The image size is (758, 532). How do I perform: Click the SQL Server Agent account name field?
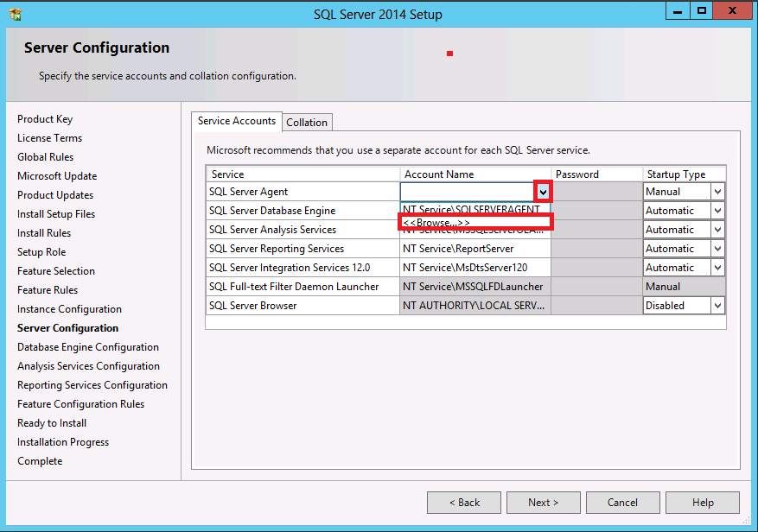pyautogui.click(x=468, y=192)
